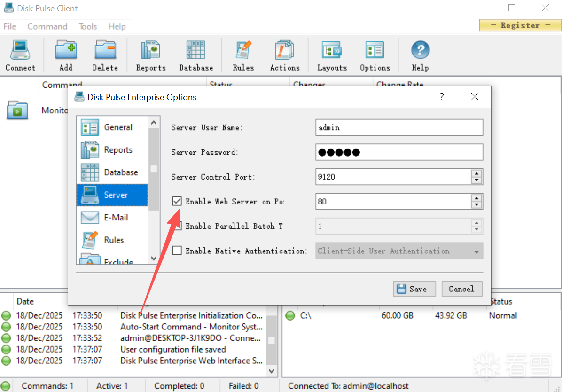The height and width of the screenshot is (392, 562).
Task: Increase the Server Control Port value
Action: click(476, 173)
